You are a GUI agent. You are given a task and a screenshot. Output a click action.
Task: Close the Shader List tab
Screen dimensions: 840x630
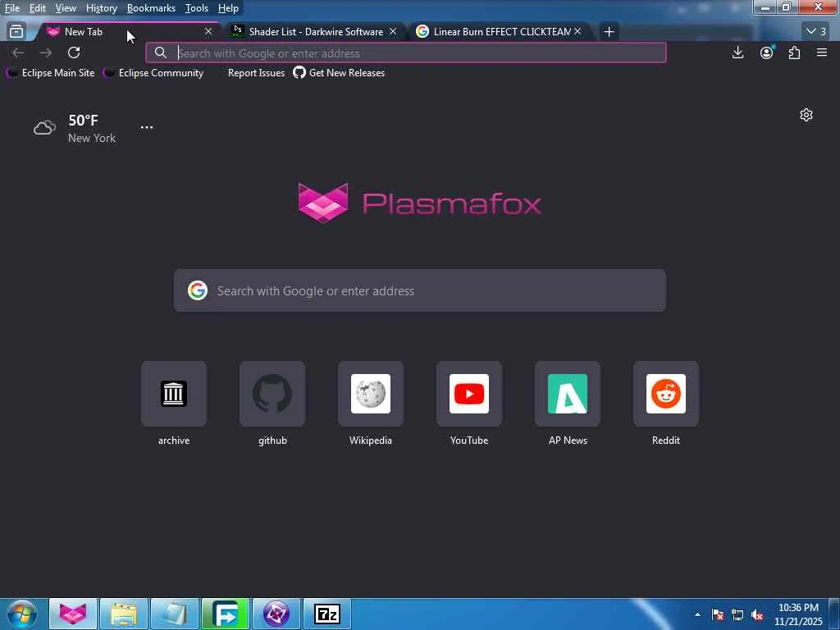click(x=393, y=32)
